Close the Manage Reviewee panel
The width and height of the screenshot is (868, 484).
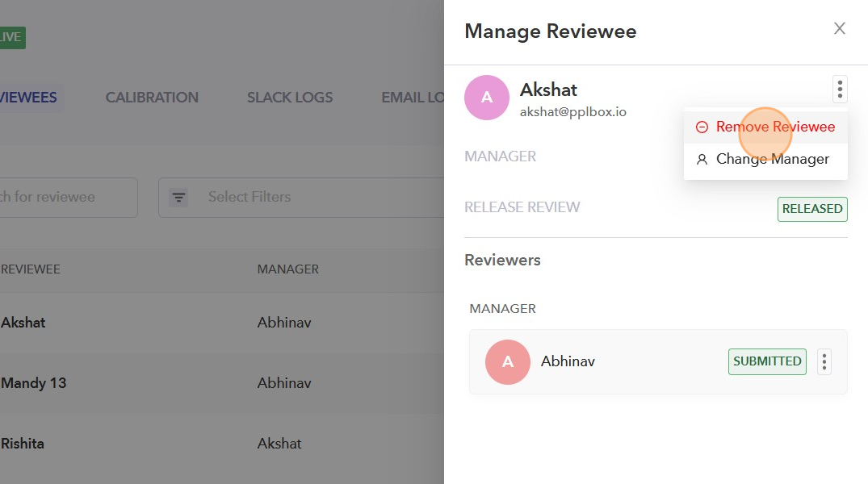tap(840, 29)
